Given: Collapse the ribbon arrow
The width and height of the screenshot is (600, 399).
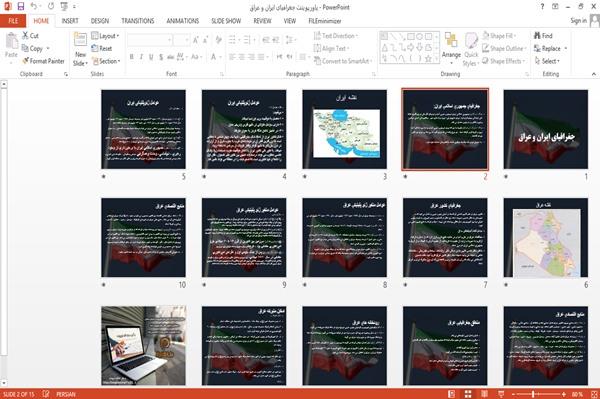Looking at the screenshot, I should pyautogui.click(x=593, y=74).
